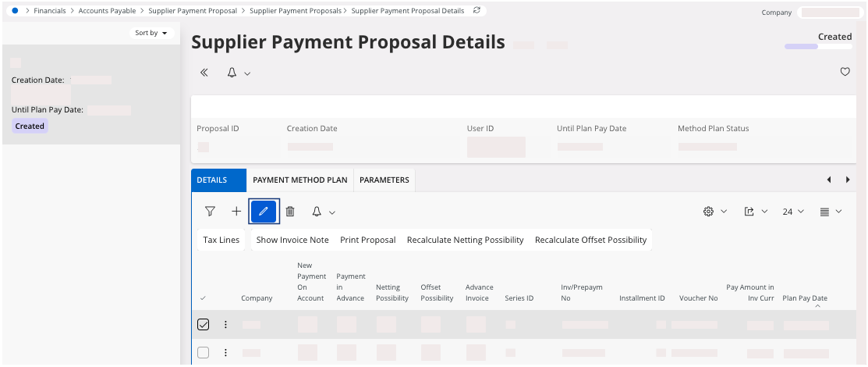Toggle select-all checkmark in table header
868x367 pixels.
(203, 298)
